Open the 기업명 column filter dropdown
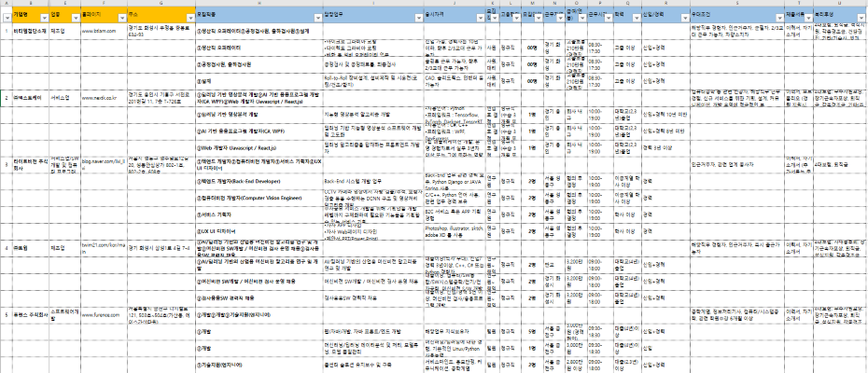 tap(42, 17)
